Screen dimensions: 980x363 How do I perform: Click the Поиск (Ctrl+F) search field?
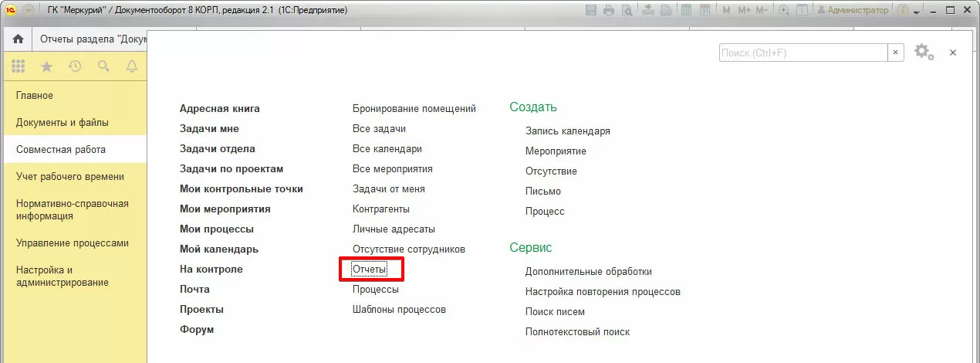click(803, 52)
